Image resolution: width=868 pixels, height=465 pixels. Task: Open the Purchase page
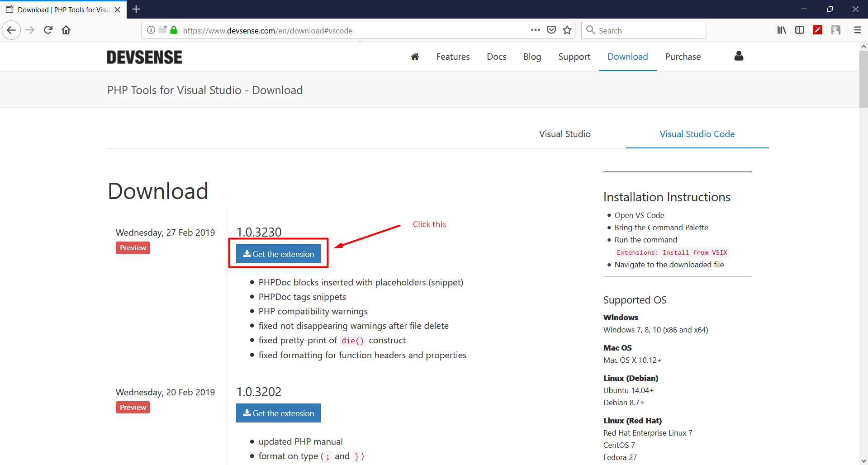click(683, 57)
